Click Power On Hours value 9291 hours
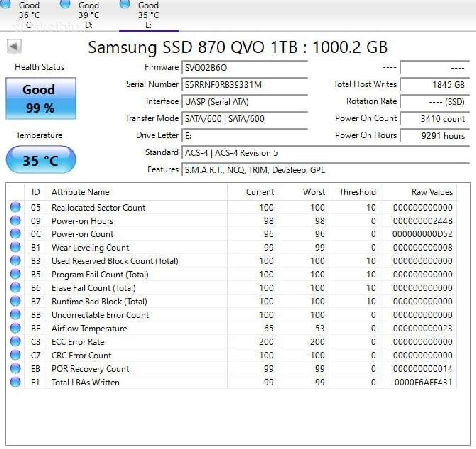Screen dimensions: 476x449 (435, 136)
